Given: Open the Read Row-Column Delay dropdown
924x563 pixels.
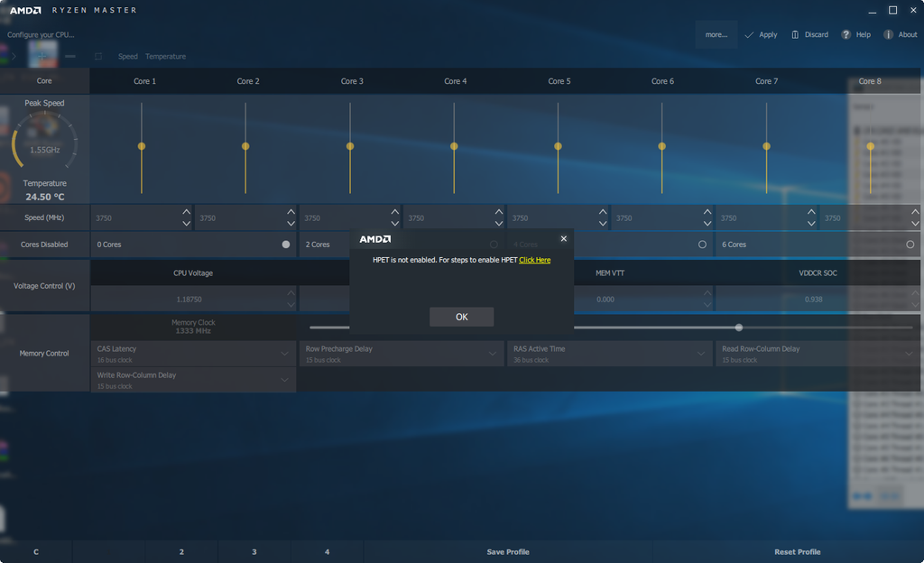Looking at the screenshot, I should tap(818, 354).
